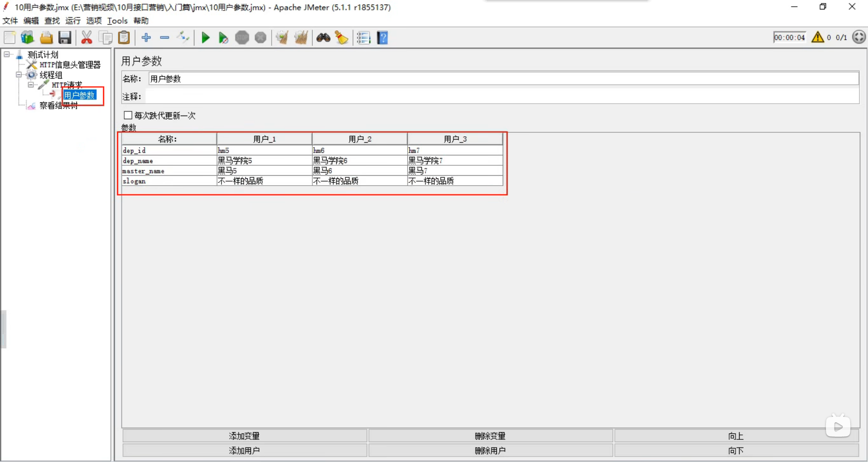Viewport: 868px width, 462px height.
Task: Click the slogan name cell
Action: click(169, 181)
